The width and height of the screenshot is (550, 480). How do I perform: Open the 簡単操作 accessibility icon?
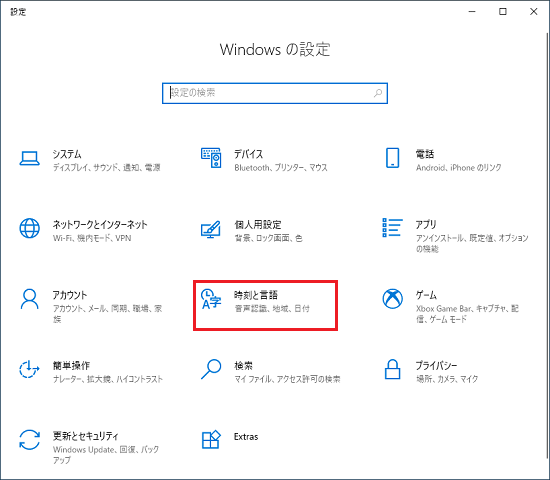(x=29, y=369)
